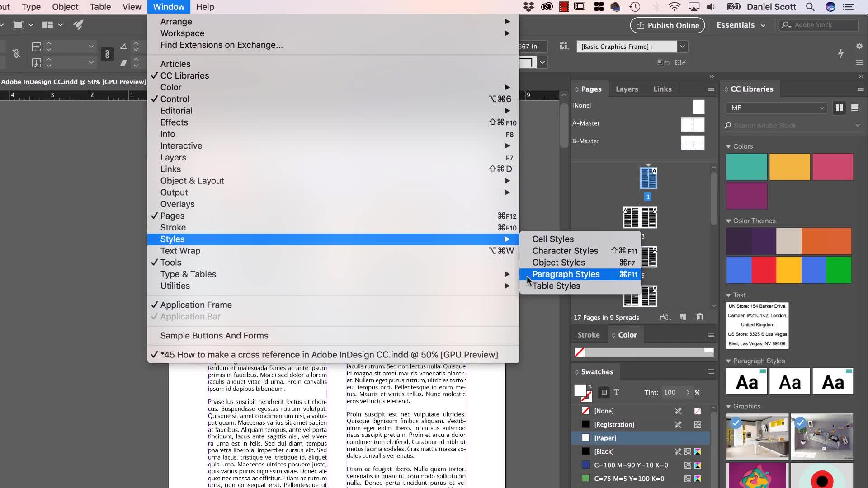The height and width of the screenshot is (488, 868).
Task: Click Find Extensions on Exchange
Action: coord(333,45)
